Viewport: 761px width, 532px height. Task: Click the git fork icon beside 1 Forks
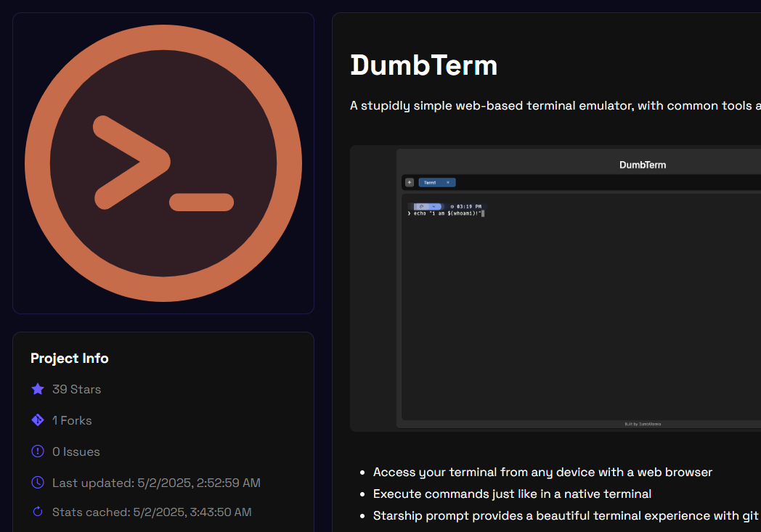[x=38, y=420]
